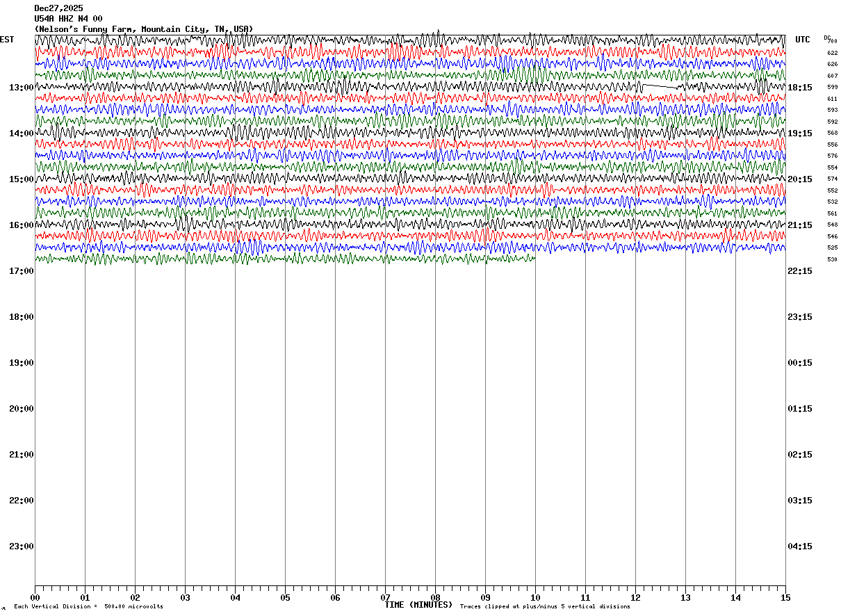
Task: Click the DC offset value "552"
Action: pyautogui.click(x=832, y=191)
